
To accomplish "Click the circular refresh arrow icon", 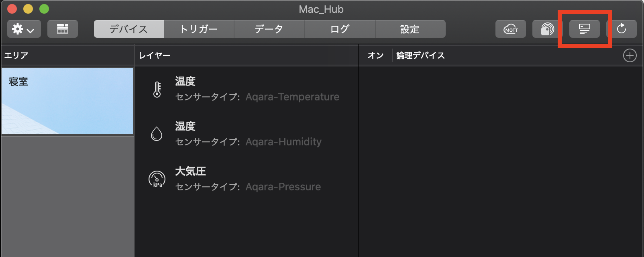I will pos(622,29).
